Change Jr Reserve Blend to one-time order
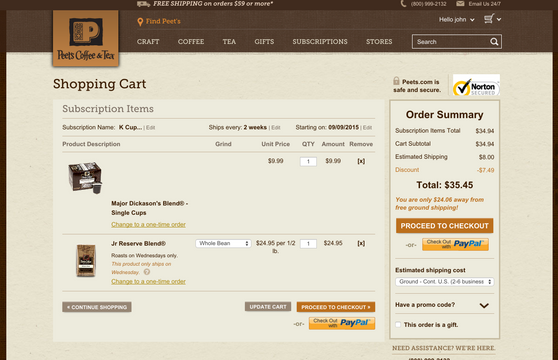The image size is (558, 360). coord(148,281)
